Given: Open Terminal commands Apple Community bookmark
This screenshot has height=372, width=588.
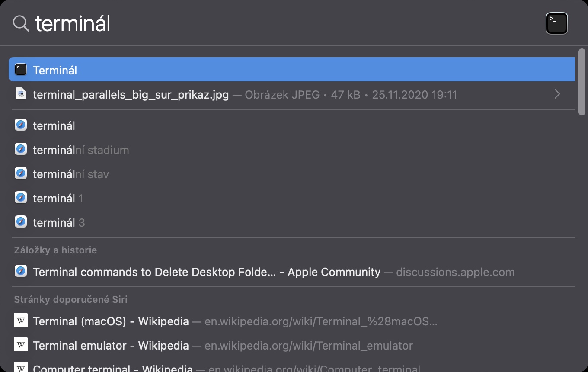Looking at the screenshot, I should pos(207,272).
